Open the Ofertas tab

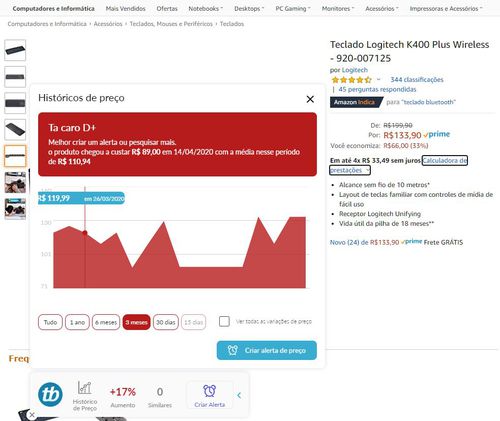(x=167, y=9)
